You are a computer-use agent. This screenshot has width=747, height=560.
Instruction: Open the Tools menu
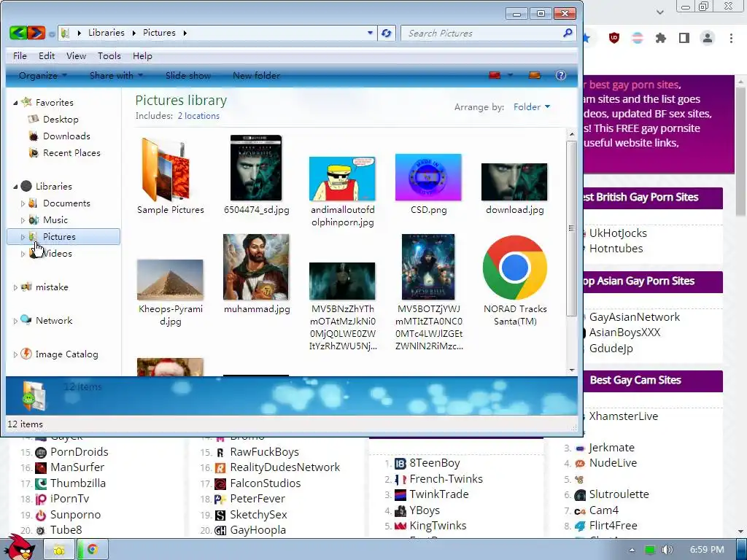pos(109,56)
